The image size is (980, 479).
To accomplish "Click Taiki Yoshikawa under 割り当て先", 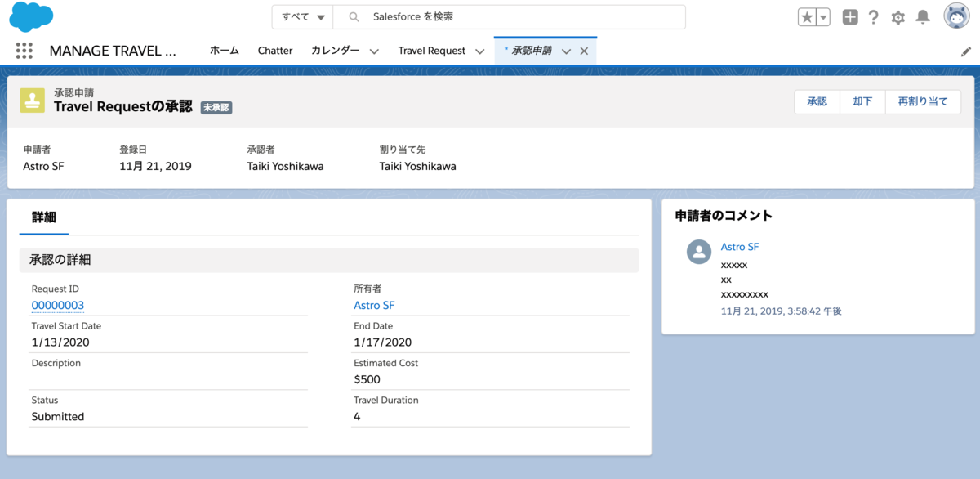I will tap(418, 166).
